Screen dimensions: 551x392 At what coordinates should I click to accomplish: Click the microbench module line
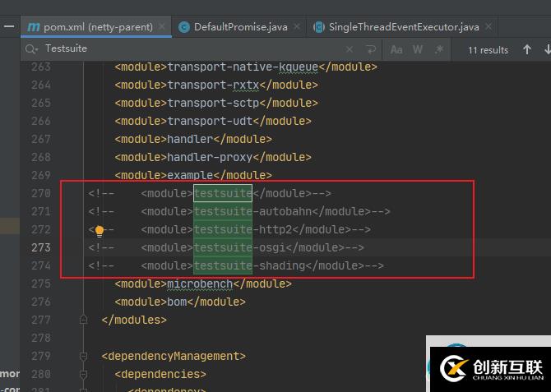click(x=203, y=284)
